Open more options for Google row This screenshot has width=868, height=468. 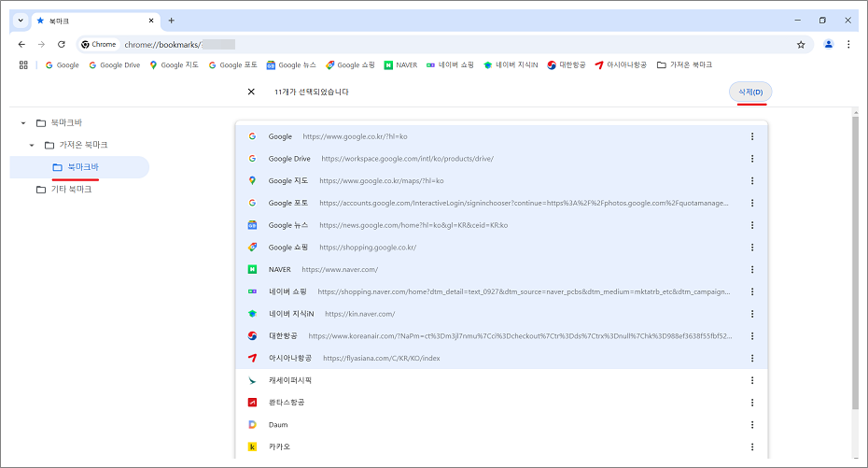click(x=751, y=136)
